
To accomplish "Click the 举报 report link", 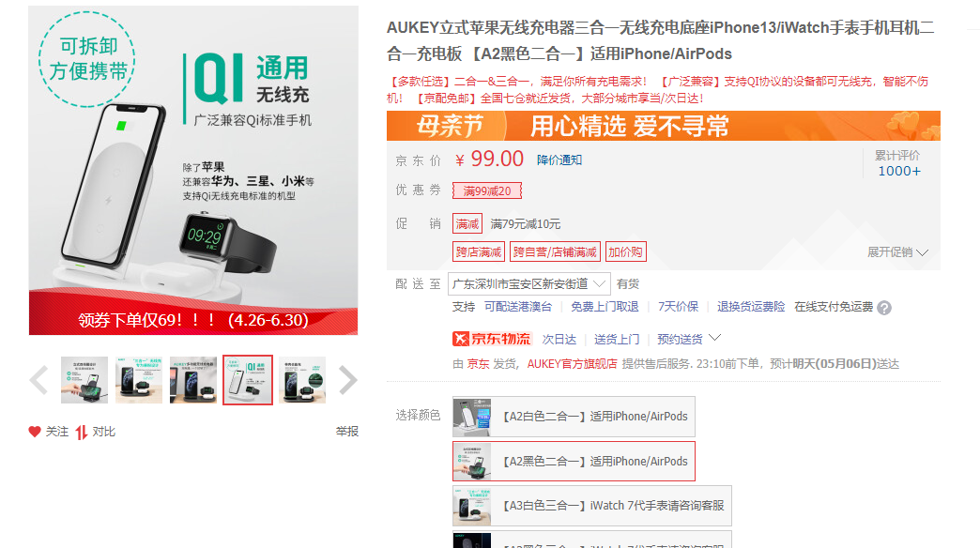I will point(347,432).
